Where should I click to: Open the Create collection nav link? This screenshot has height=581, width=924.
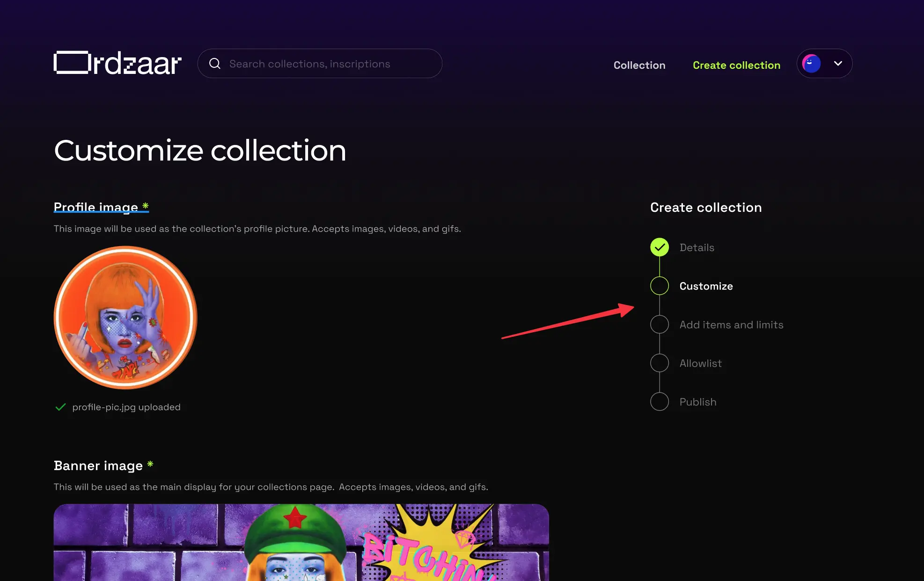pyautogui.click(x=736, y=65)
